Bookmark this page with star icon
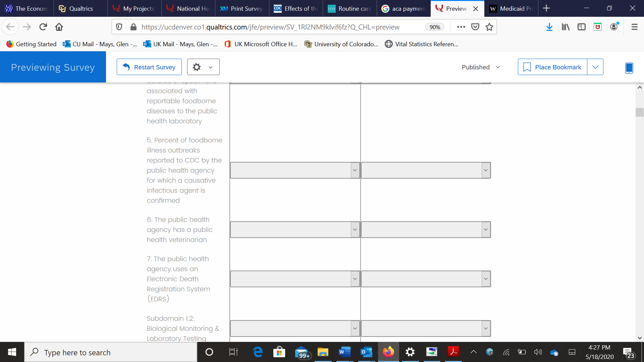Viewport: 644px width, 362px height. pyautogui.click(x=489, y=27)
